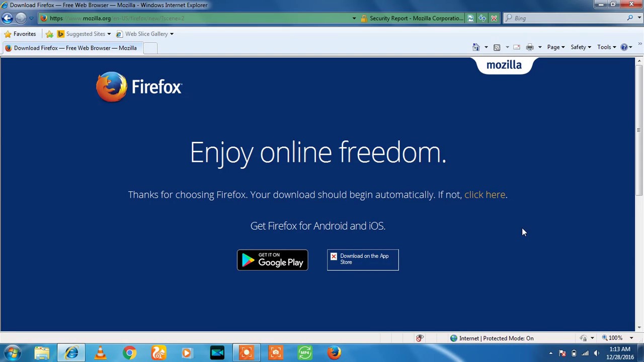Open VLC media player from taskbar

[100, 353]
